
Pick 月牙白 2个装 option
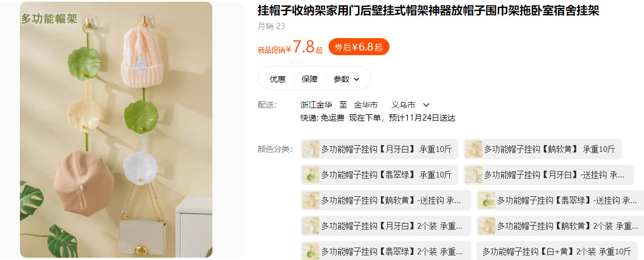coord(386,226)
